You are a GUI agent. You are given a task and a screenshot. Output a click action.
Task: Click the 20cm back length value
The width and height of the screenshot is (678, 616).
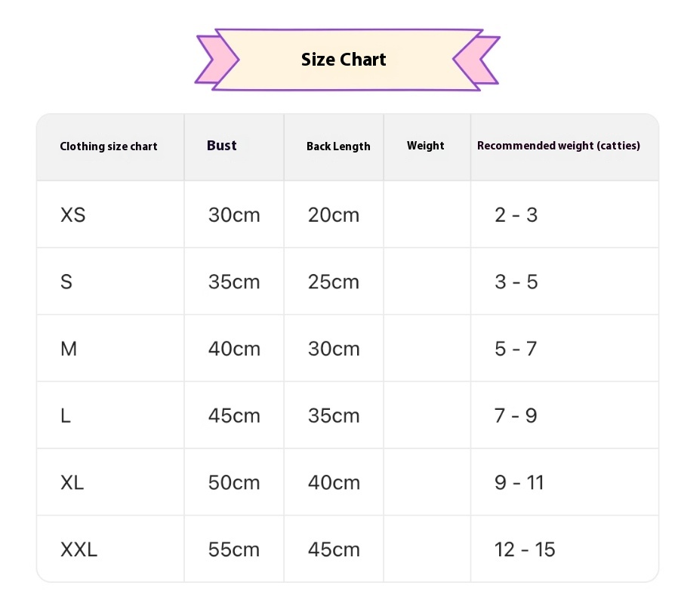(x=334, y=215)
